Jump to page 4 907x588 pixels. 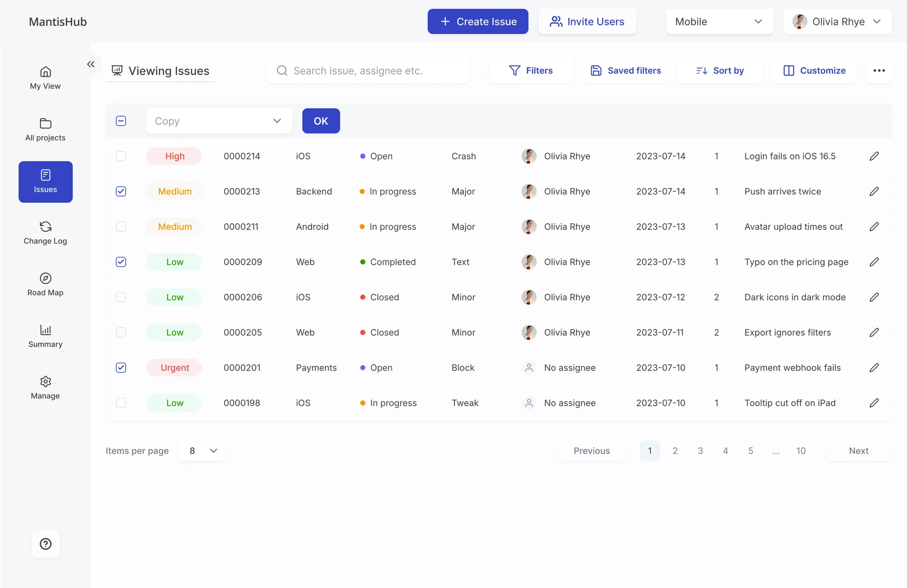tap(725, 451)
